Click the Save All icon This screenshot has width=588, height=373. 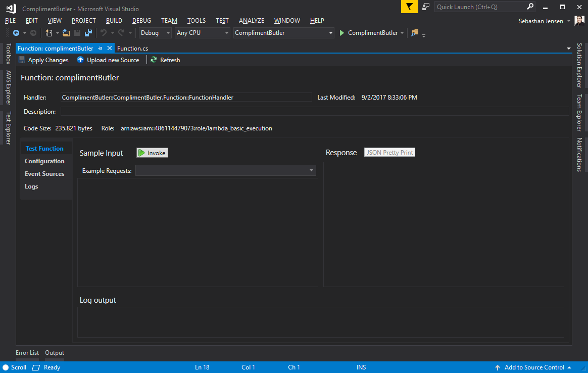pyautogui.click(x=88, y=33)
